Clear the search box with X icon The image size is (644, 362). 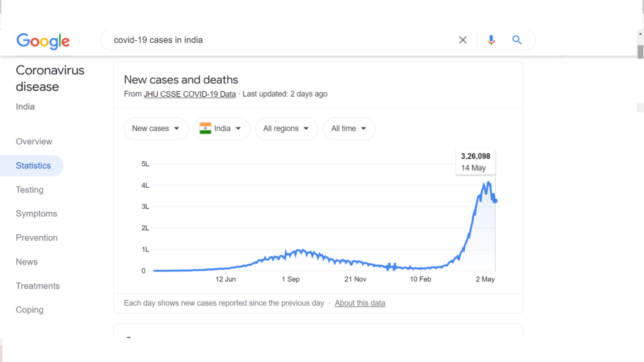pos(462,40)
